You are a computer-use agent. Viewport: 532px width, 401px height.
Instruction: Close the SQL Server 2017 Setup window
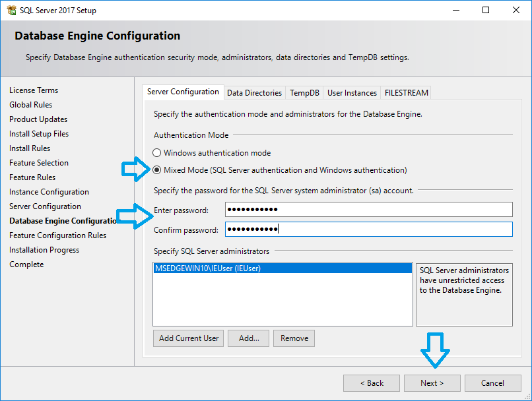click(516, 11)
